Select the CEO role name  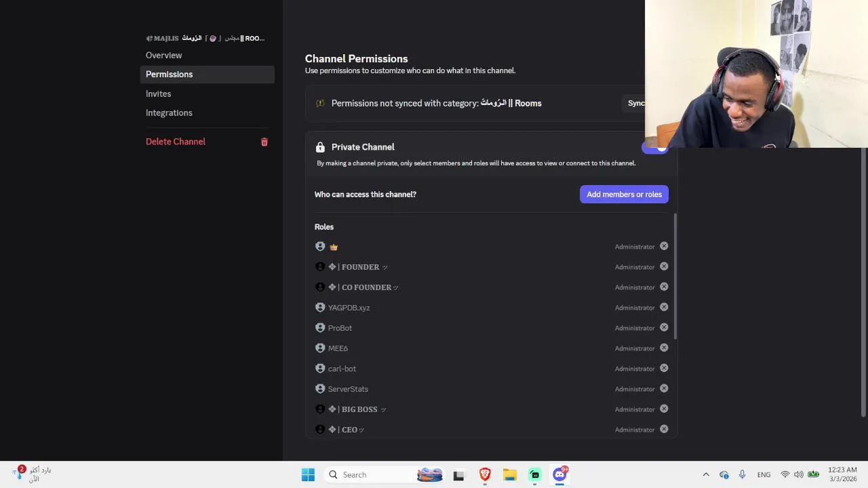[347, 430]
